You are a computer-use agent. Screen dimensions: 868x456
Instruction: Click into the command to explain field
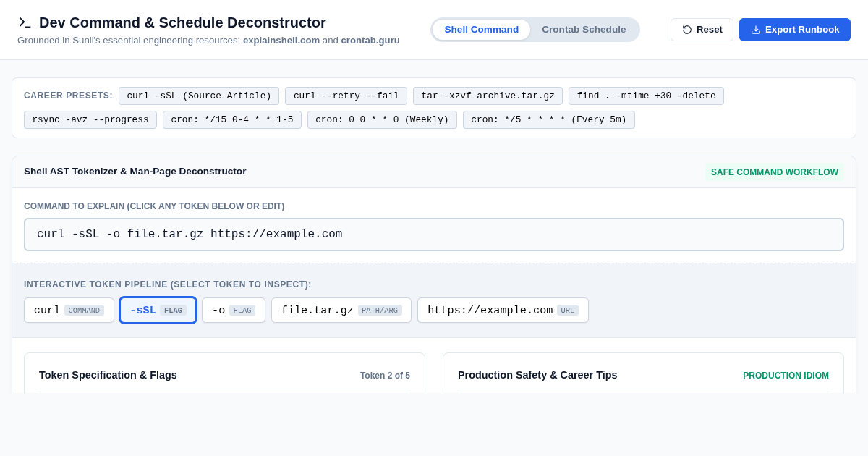(434, 235)
